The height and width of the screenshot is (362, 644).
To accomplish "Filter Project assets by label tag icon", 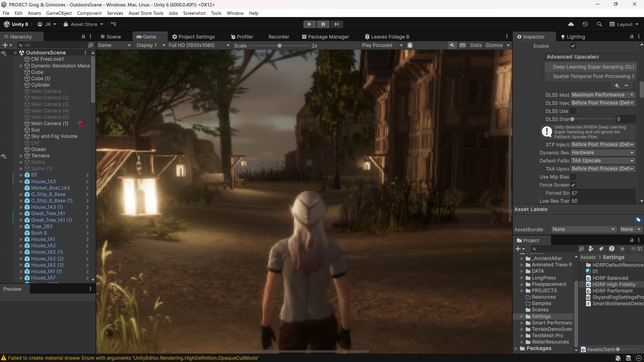I will 601,249.
